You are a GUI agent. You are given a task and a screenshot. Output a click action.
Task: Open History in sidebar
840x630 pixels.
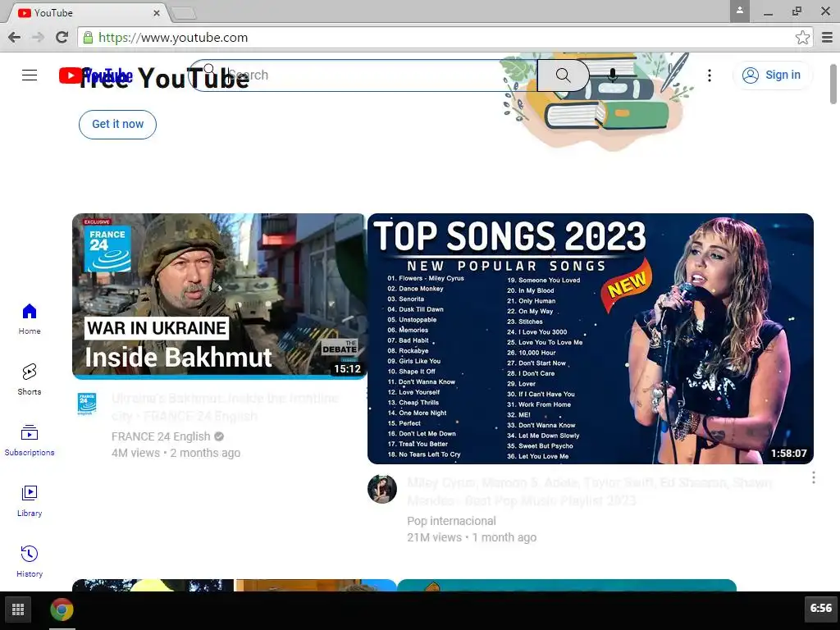point(30,561)
